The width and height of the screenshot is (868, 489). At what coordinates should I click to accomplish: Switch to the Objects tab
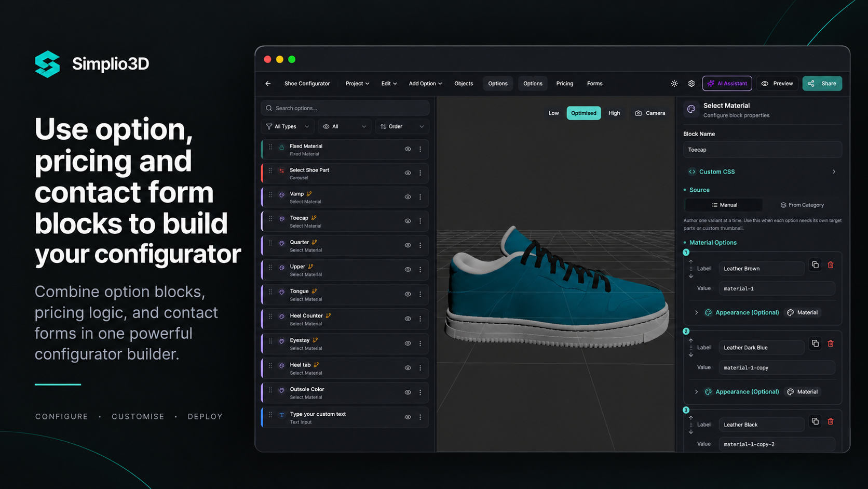464,84
